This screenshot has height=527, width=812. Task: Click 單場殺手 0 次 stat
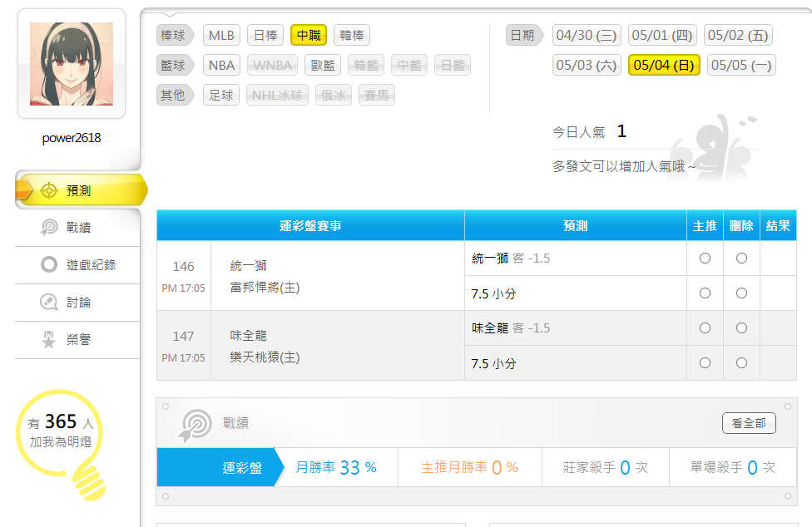733,467
